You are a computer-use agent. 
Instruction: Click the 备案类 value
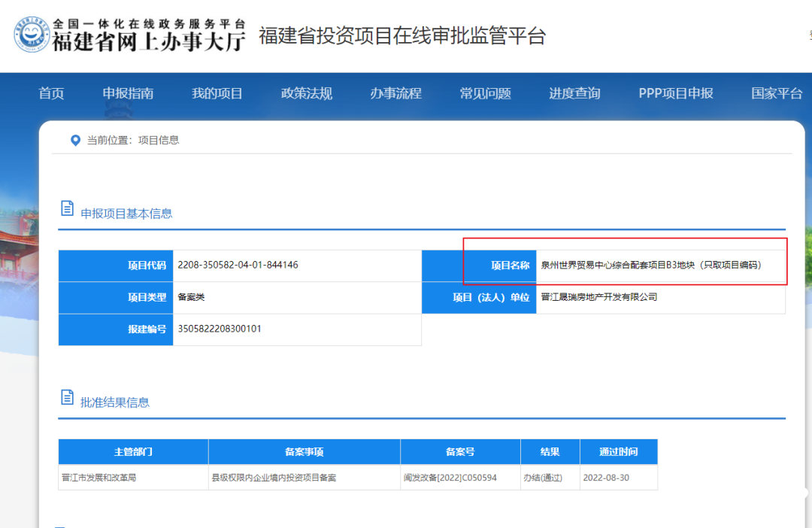click(191, 297)
